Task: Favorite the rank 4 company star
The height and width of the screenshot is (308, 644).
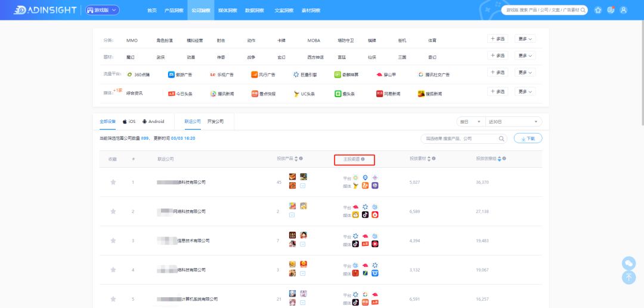Action: tap(113, 270)
